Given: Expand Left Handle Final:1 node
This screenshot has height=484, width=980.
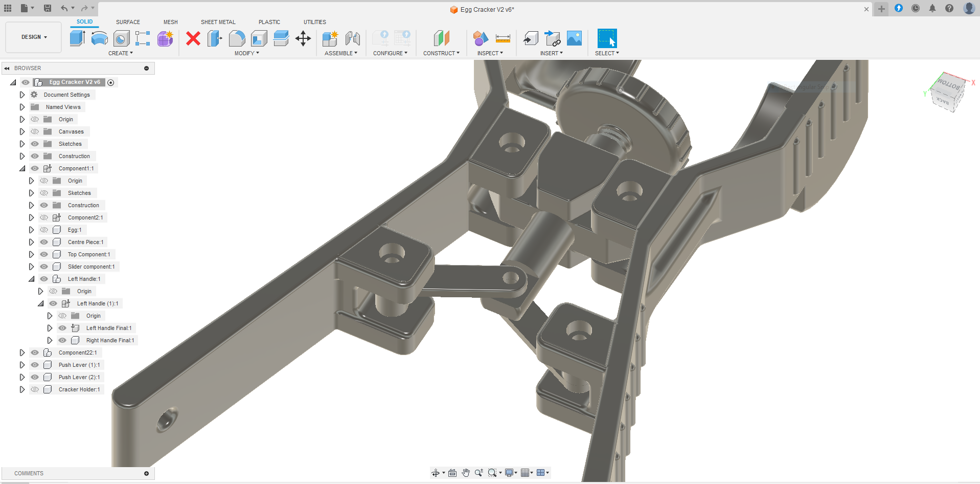Looking at the screenshot, I should (x=50, y=328).
